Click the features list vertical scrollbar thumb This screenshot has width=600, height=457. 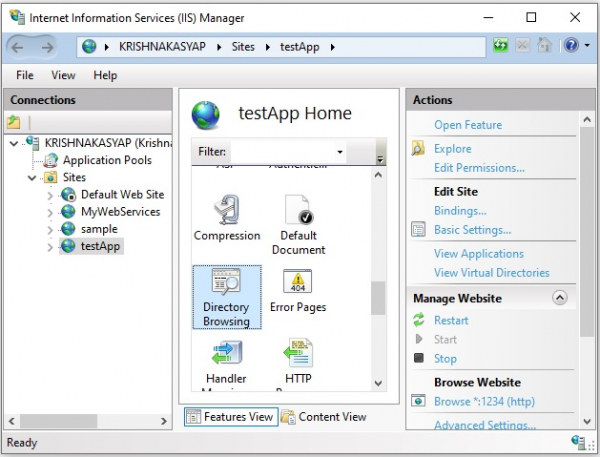coord(378,298)
